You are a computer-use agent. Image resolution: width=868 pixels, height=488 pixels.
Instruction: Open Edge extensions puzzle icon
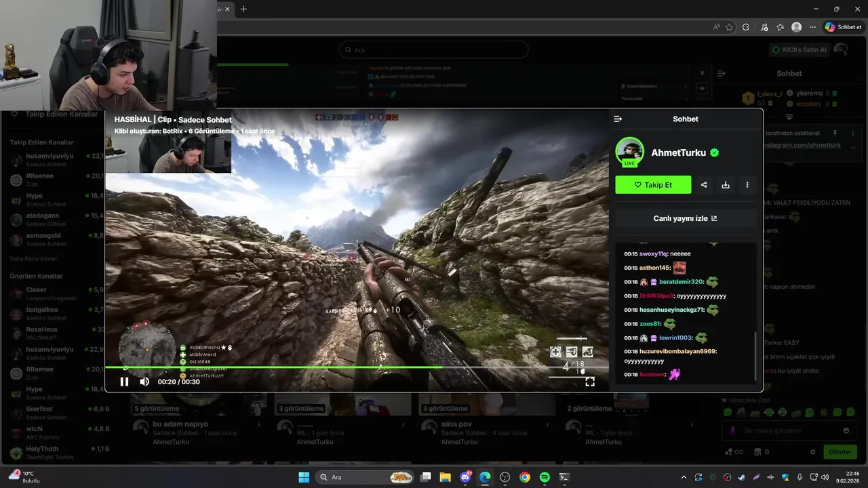pos(746,27)
